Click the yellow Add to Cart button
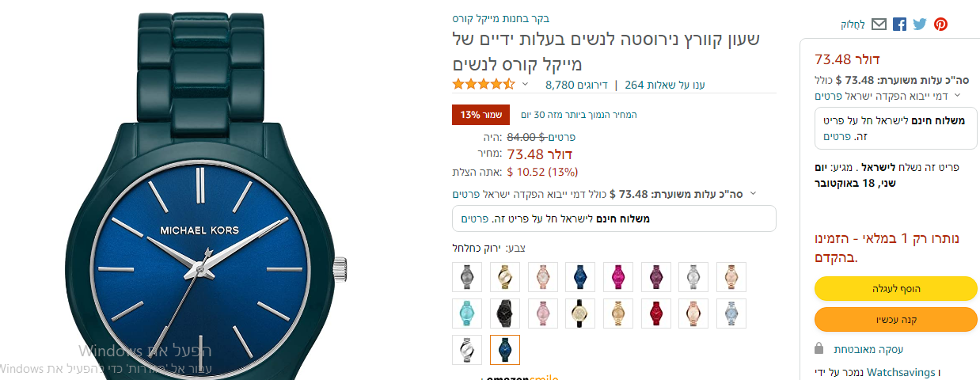The width and height of the screenshot is (980, 380). (x=896, y=288)
